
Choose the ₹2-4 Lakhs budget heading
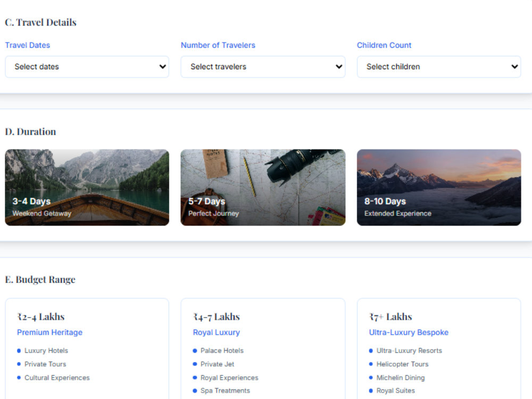pyautogui.click(x=41, y=317)
